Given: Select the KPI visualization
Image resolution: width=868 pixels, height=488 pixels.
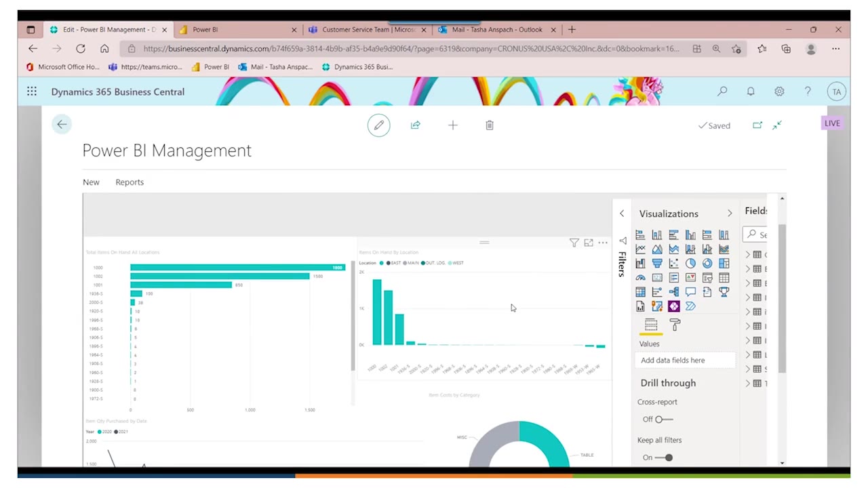Looking at the screenshot, I should tap(690, 278).
